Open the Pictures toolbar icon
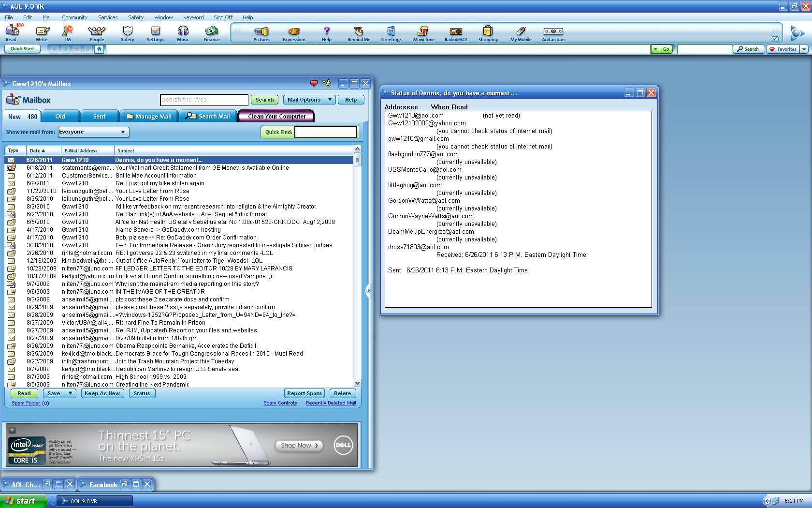This screenshot has height=508, width=812. point(261,34)
